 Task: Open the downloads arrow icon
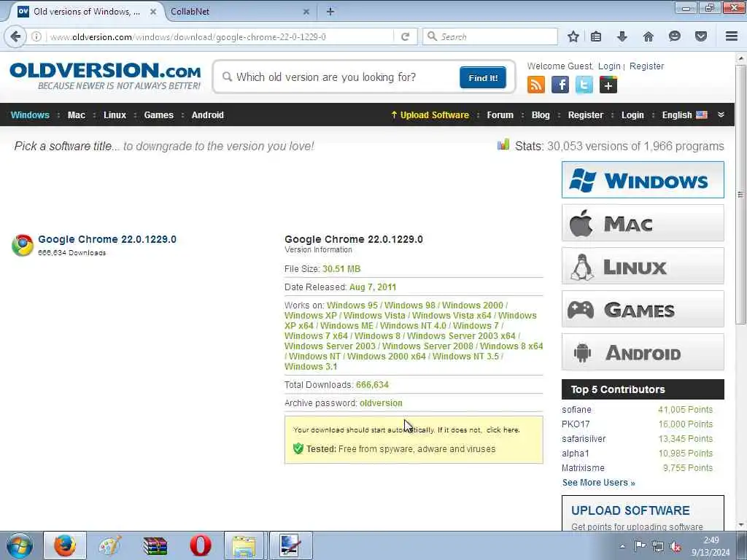click(622, 36)
